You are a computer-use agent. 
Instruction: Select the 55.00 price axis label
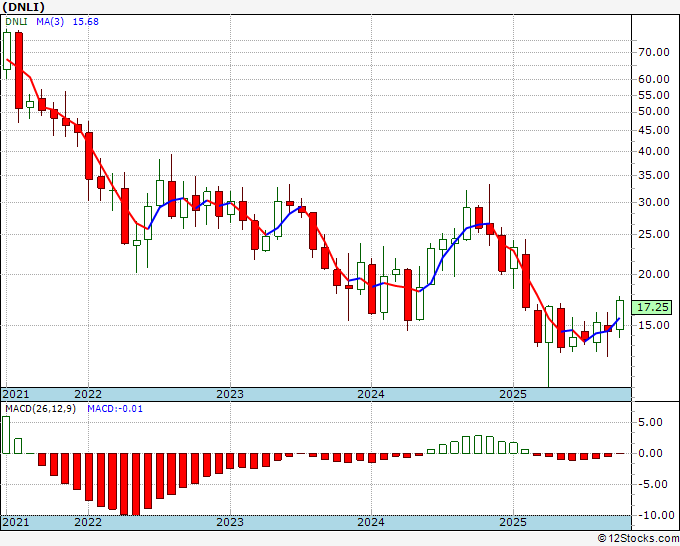(x=654, y=95)
